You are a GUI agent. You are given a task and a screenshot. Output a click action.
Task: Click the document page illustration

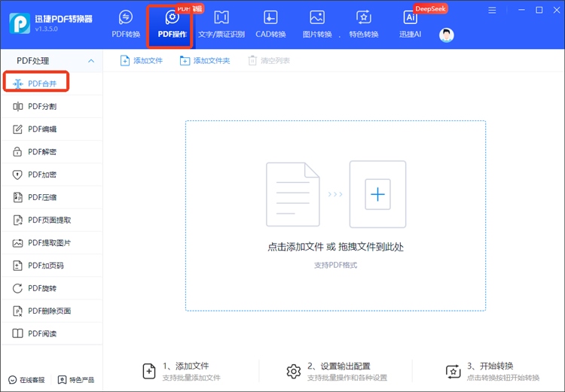point(292,194)
